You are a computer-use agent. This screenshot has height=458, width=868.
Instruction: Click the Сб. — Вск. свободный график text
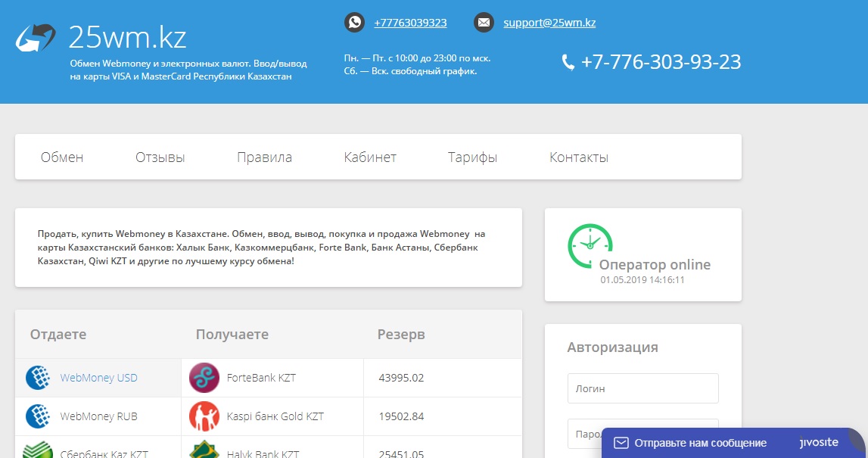pyautogui.click(x=410, y=71)
